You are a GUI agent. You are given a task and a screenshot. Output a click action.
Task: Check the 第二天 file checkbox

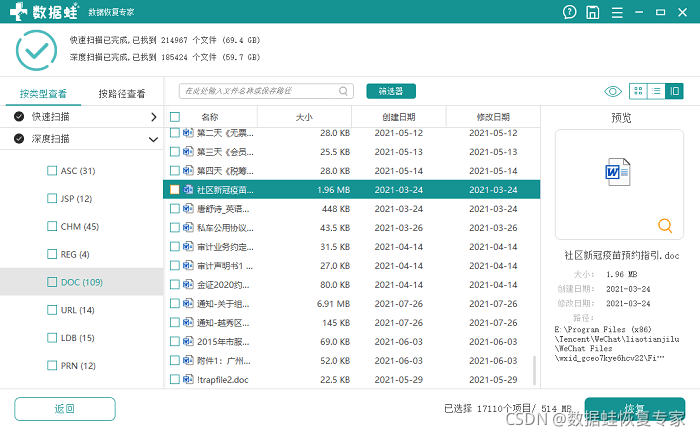(175, 133)
